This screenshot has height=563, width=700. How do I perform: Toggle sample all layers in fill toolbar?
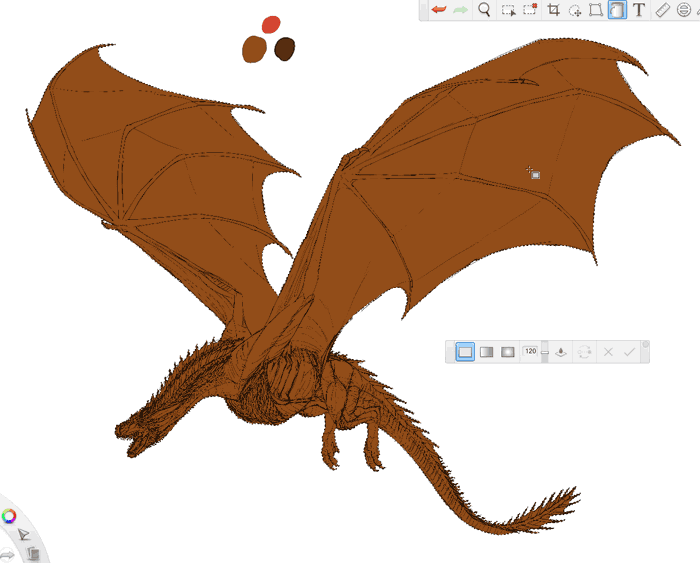point(561,352)
